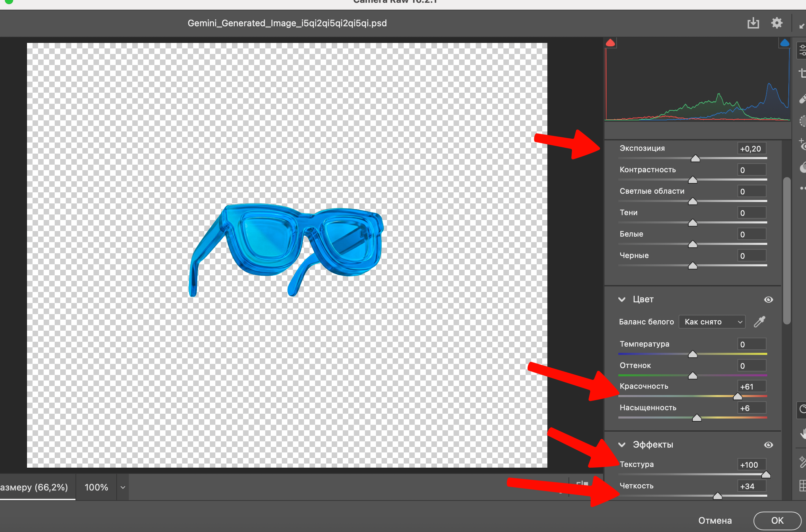Open the Баланс белого 'Как снято' dropdown
Screen dimensions: 806x532
(712, 322)
